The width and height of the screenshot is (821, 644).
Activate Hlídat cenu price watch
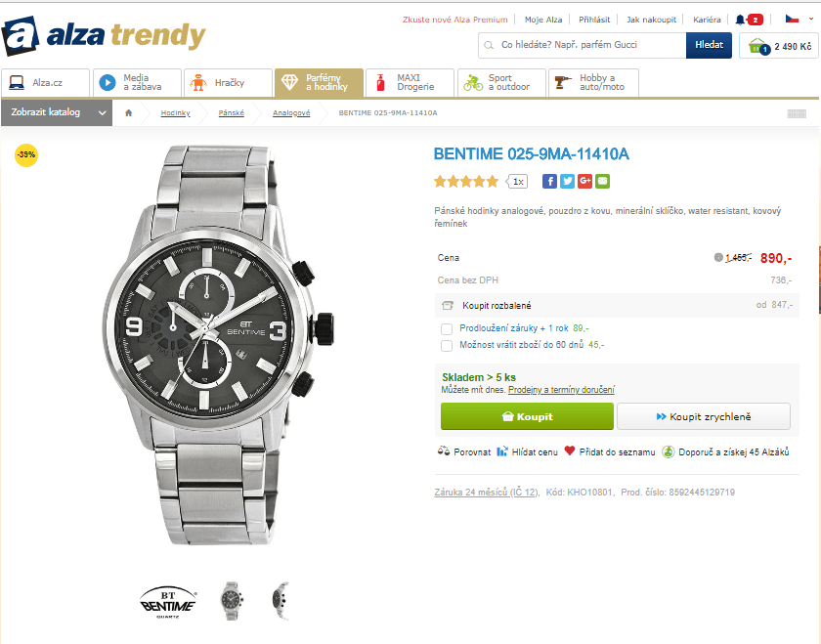coord(519,451)
